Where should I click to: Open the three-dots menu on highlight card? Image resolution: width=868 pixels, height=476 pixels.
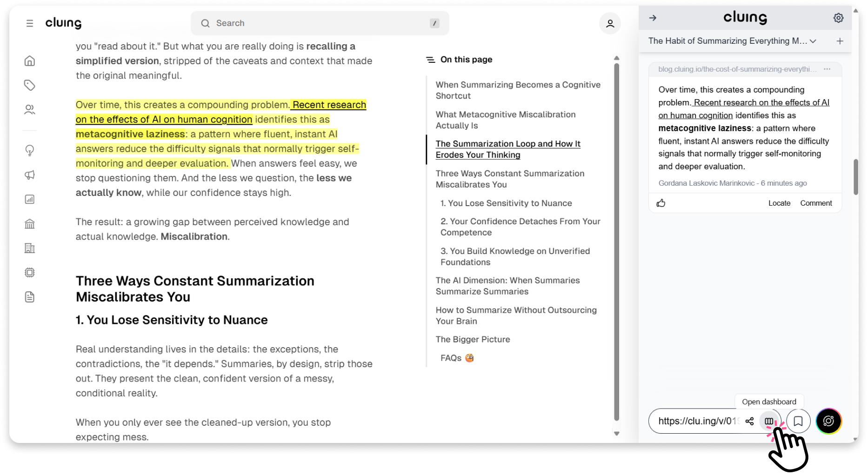[827, 69]
